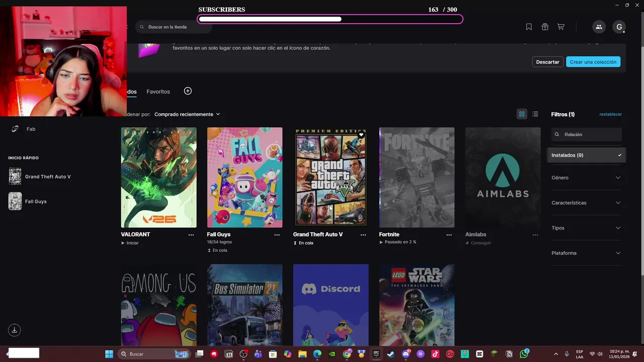The width and height of the screenshot is (644, 362).
Task: Switch to the Favoritos tab
Action: click(x=158, y=92)
